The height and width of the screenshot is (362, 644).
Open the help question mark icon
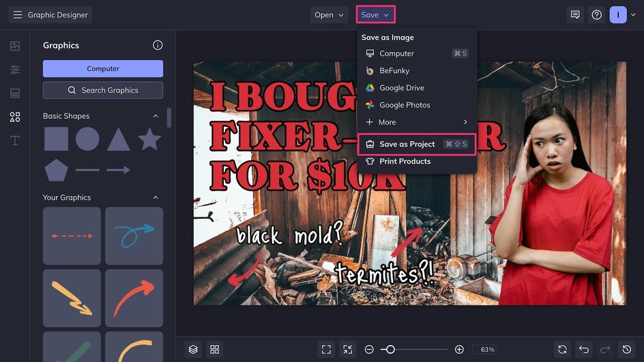pos(596,15)
